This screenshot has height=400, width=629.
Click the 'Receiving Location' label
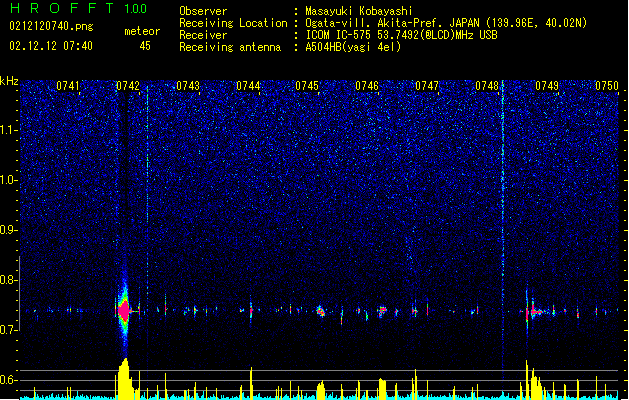(233, 23)
